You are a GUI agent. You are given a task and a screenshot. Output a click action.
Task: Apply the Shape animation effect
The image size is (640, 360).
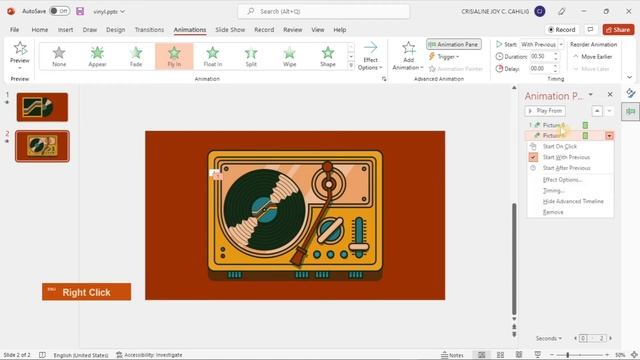pos(328,56)
